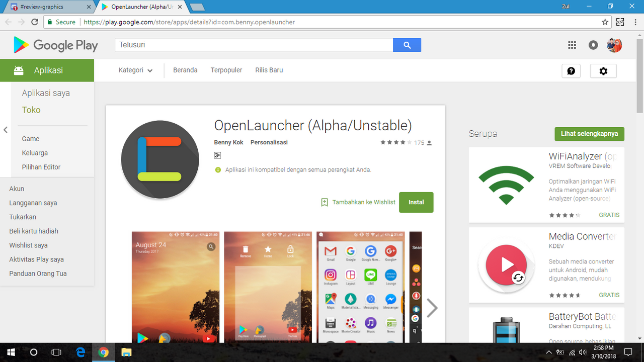This screenshot has height=362, width=644.
Task: Open a new browser tab
Action: [197, 7]
